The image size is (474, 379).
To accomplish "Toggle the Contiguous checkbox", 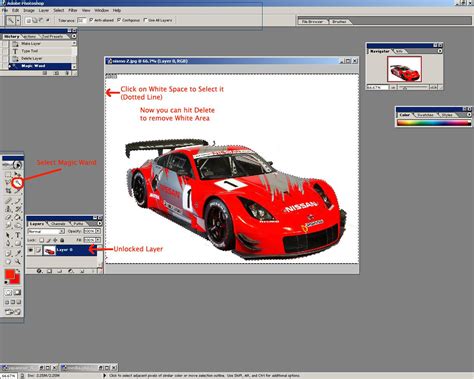I will (119, 20).
